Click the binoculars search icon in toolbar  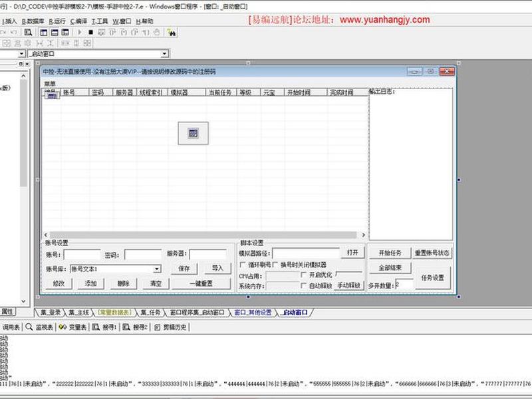pyautogui.click(x=172, y=33)
